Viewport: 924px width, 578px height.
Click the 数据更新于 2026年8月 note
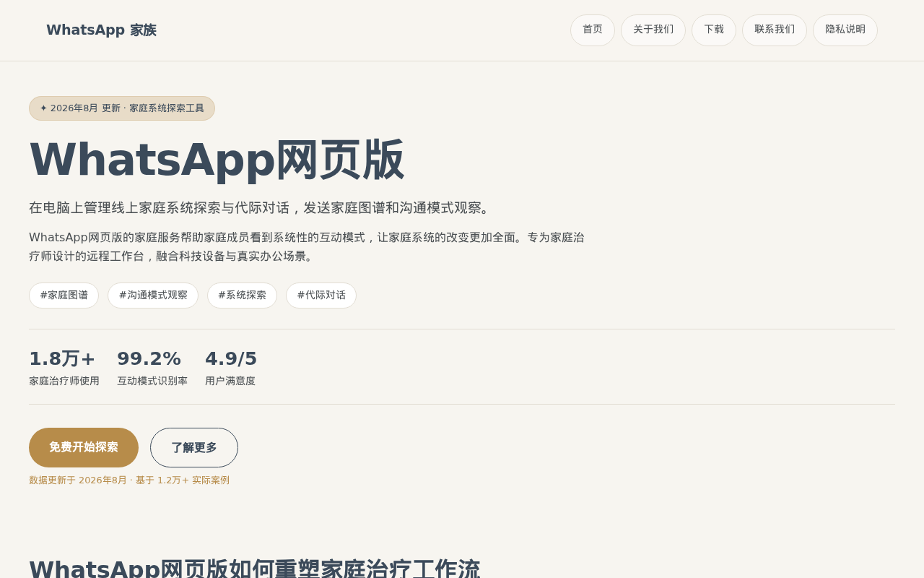pyautogui.click(x=129, y=480)
